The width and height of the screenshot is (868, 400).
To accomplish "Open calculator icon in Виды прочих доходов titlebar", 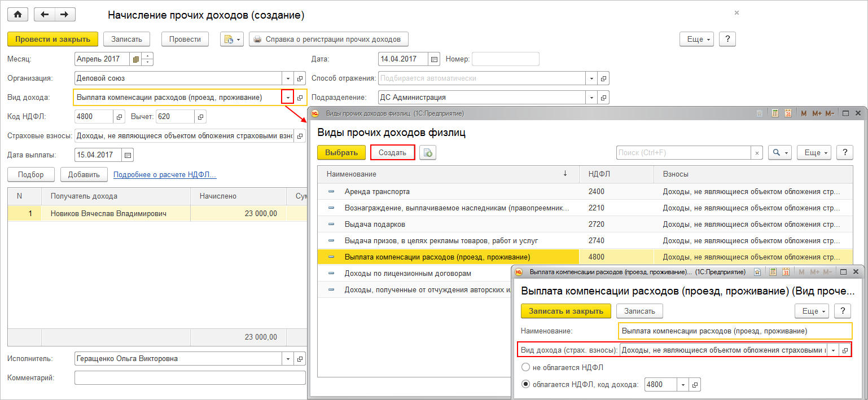I will coord(775,113).
